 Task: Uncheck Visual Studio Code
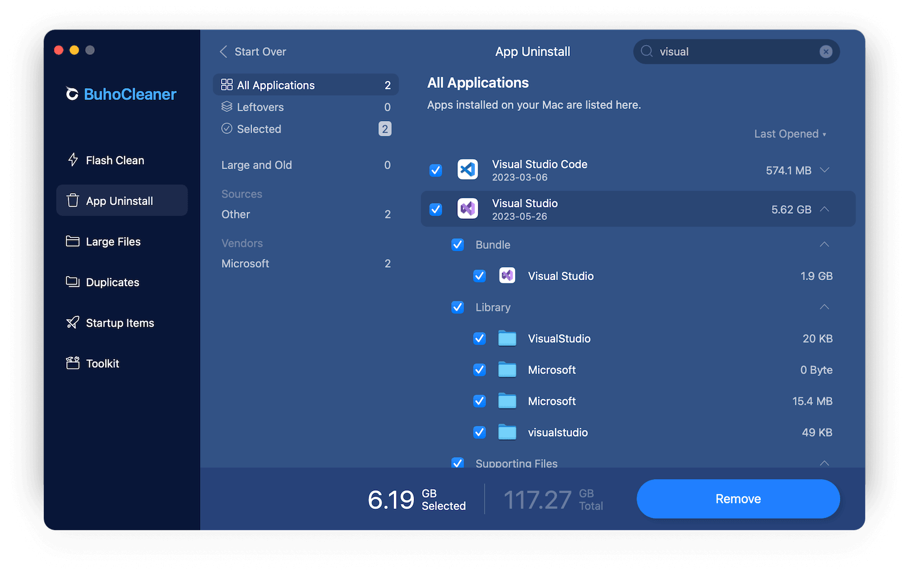(x=436, y=170)
